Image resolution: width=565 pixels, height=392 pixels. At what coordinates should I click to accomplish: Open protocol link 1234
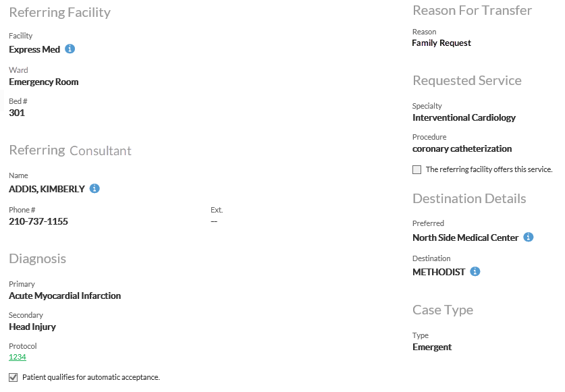pyautogui.click(x=18, y=357)
